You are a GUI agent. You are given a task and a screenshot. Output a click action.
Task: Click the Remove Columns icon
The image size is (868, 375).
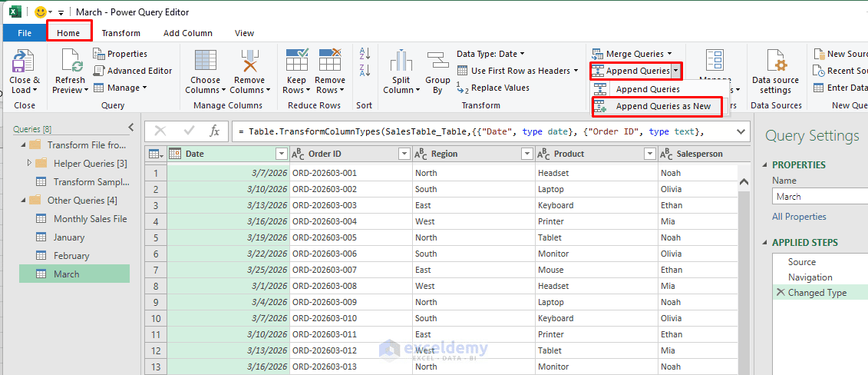(x=249, y=61)
